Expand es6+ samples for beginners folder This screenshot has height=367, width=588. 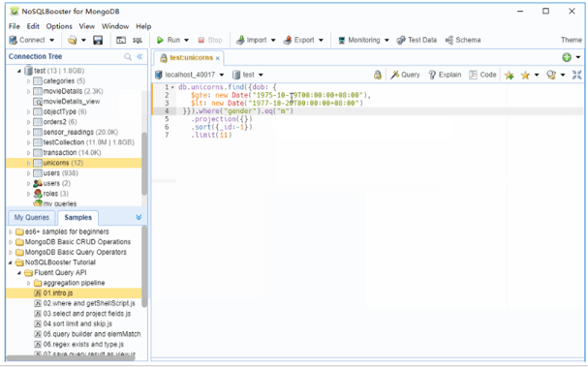click(x=11, y=231)
